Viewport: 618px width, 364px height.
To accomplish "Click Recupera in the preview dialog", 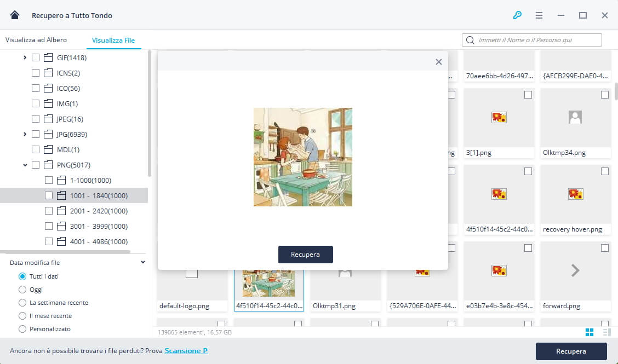I will pyautogui.click(x=306, y=255).
